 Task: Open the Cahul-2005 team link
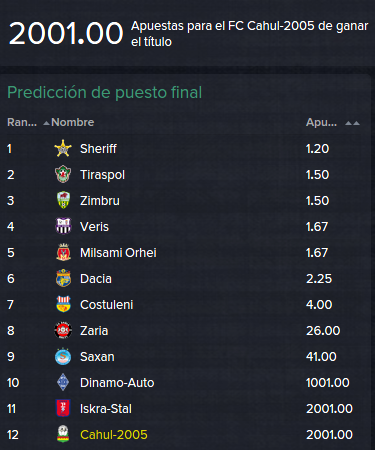pyautogui.click(x=114, y=434)
